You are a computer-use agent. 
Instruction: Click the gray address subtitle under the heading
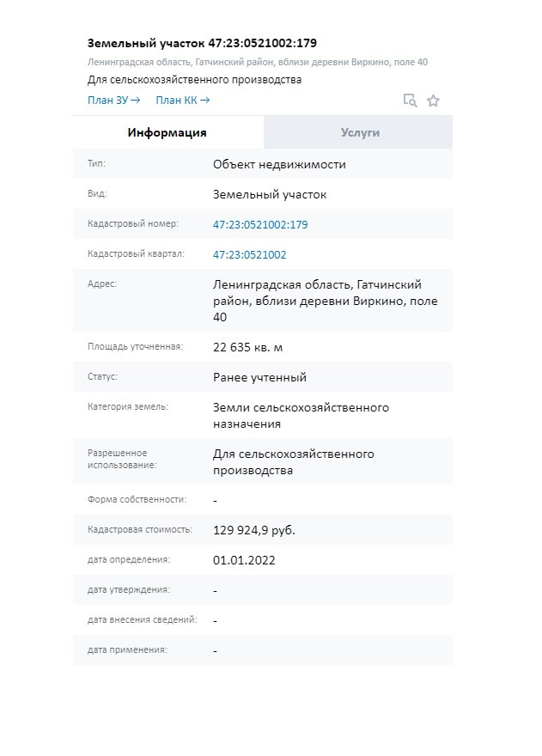click(258, 62)
